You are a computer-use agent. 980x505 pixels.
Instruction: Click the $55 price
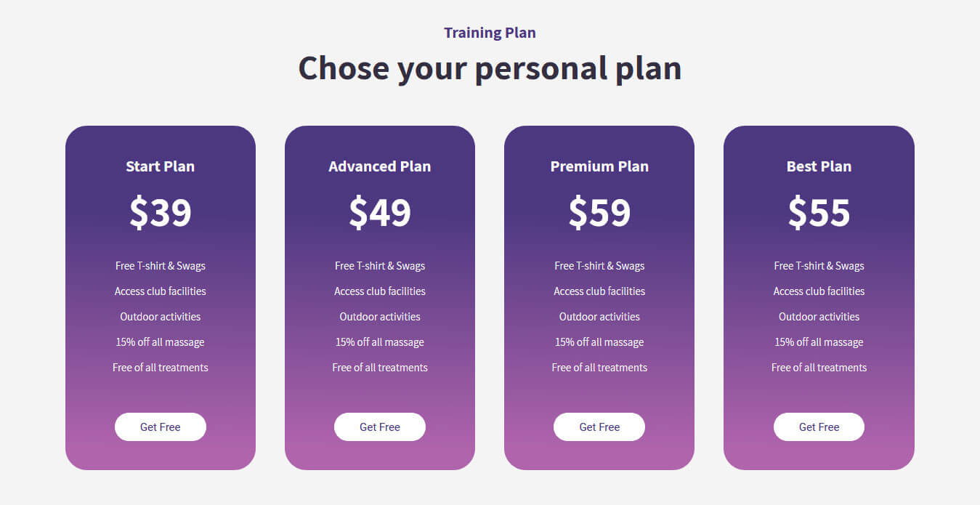[819, 212]
